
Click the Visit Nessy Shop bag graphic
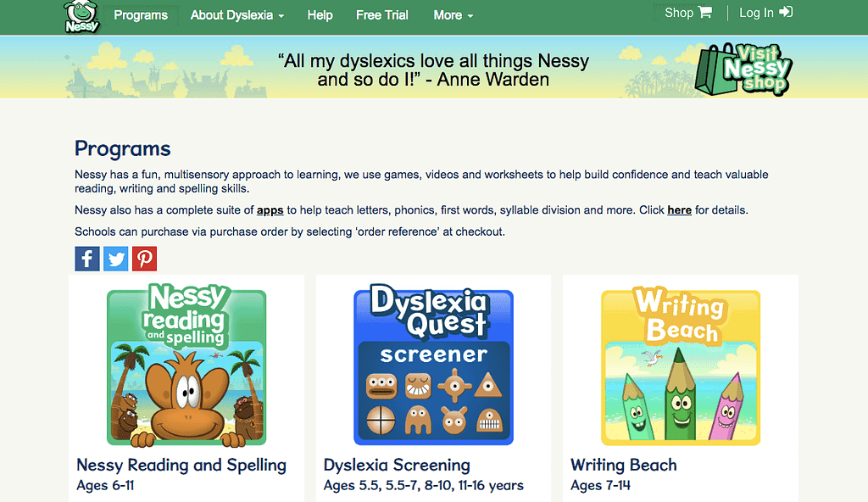click(x=743, y=70)
